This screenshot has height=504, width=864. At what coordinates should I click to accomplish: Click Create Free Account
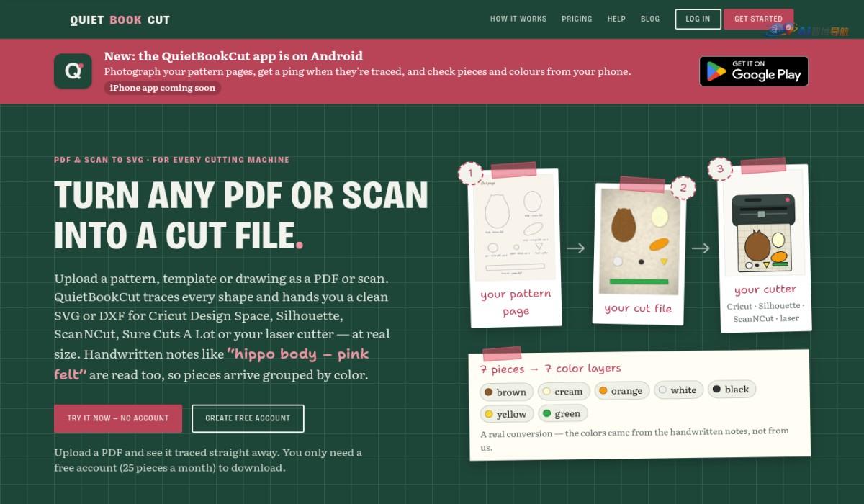(x=248, y=418)
